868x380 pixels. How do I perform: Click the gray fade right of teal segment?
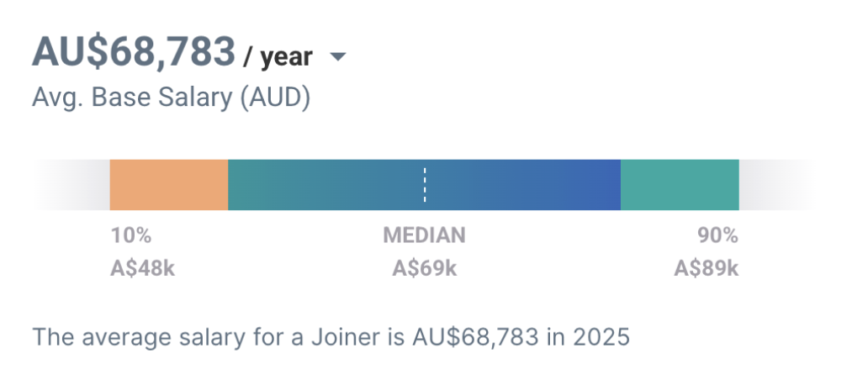coord(775,184)
